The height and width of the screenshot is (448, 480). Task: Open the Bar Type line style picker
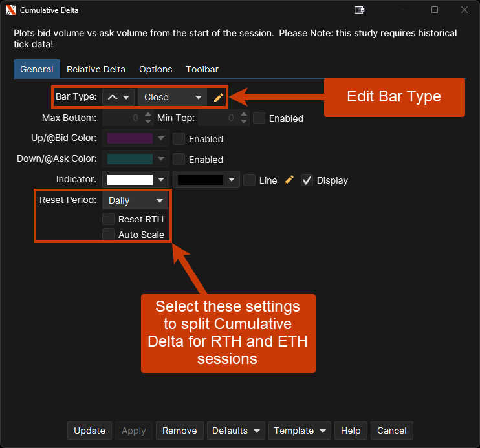[118, 98]
